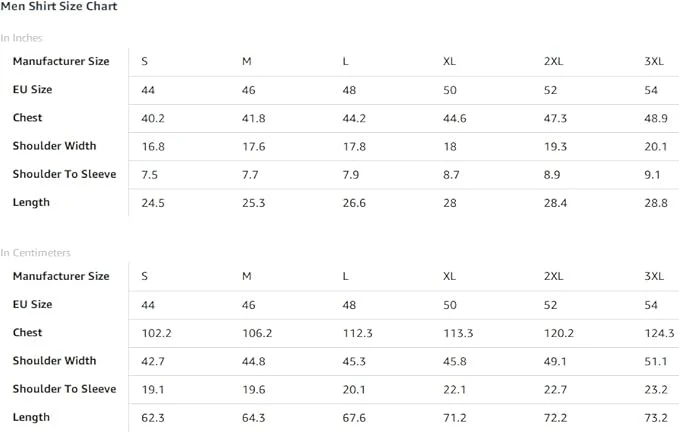Select shoulder width value 16.8 in inches
Image resolution: width=679 pixels, height=432 pixels.
tap(153, 146)
